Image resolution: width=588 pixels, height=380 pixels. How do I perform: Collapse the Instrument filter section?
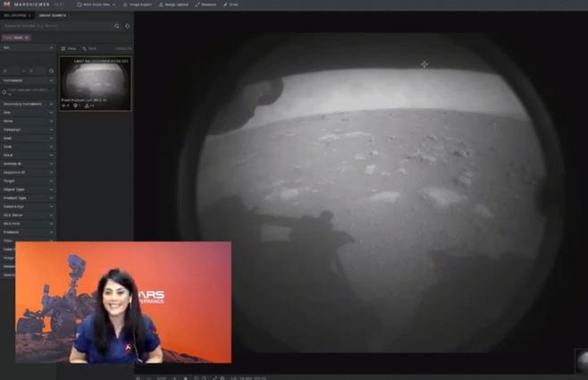pyautogui.click(x=51, y=80)
